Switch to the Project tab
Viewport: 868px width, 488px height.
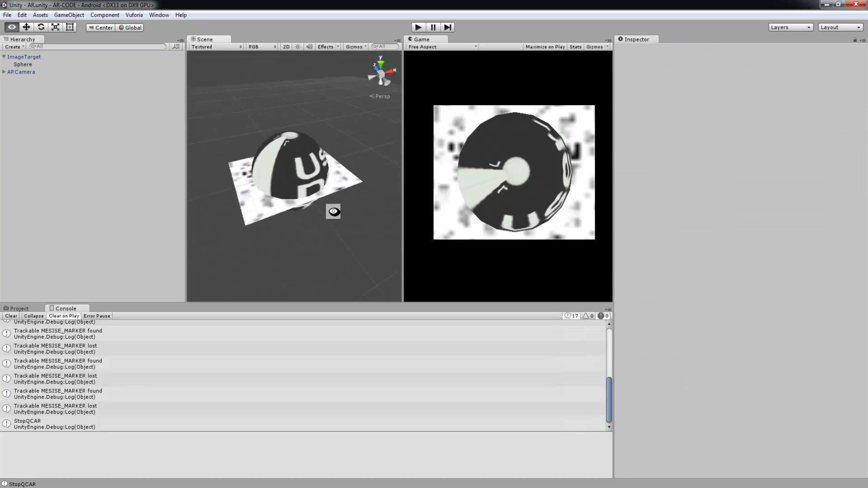(16, 308)
